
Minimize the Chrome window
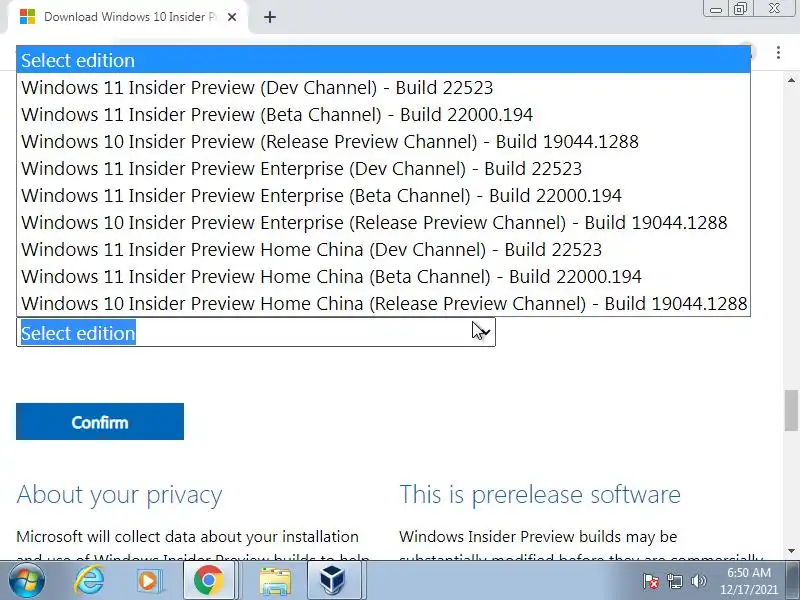pyautogui.click(x=716, y=9)
